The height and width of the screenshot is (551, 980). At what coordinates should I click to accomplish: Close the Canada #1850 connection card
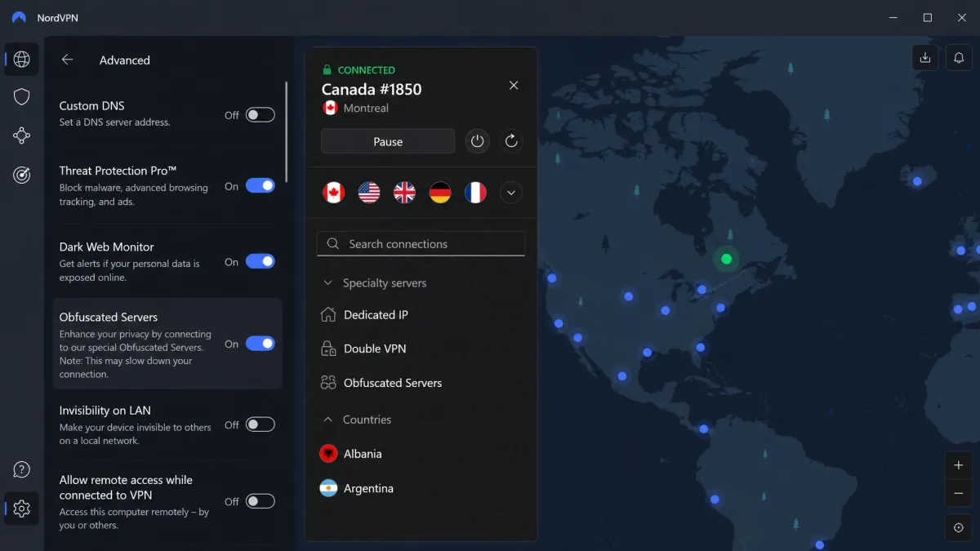click(514, 85)
